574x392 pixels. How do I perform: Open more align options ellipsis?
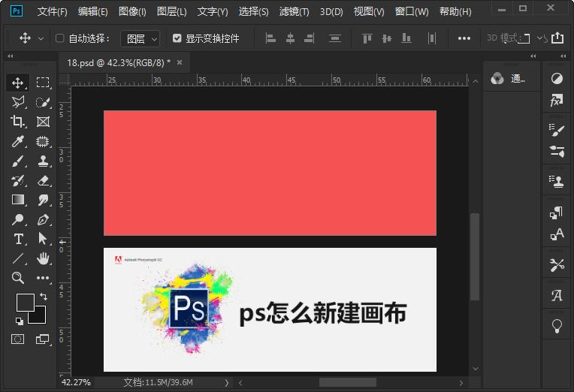point(464,38)
